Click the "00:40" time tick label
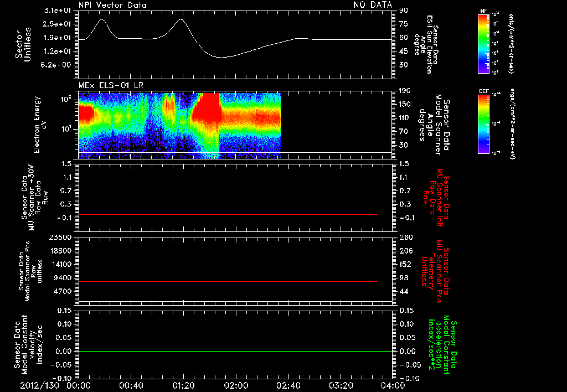The width and height of the screenshot is (567, 392). (131, 386)
